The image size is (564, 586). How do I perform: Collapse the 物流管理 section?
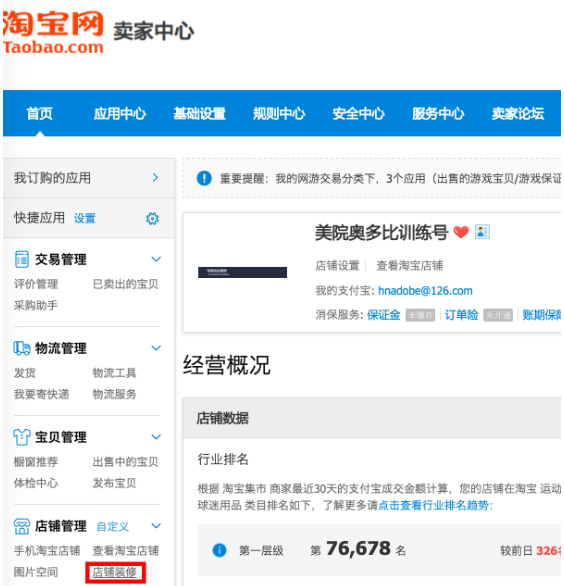tap(156, 348)
